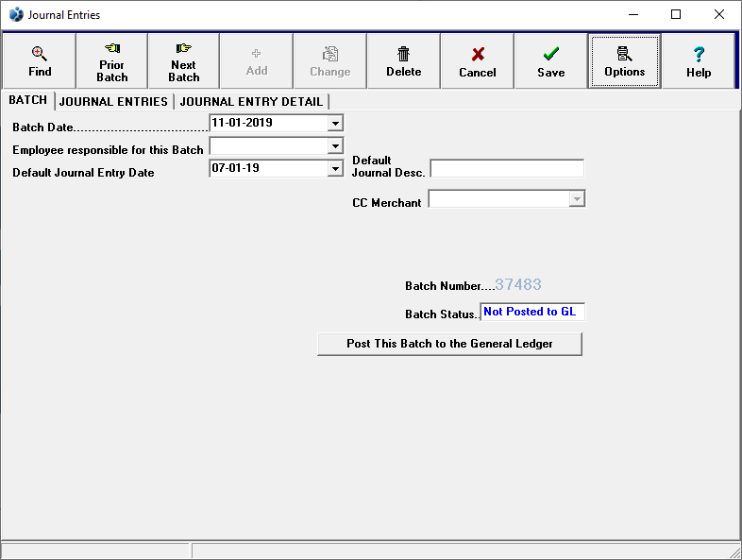The width and height of the screenshot is (742, 560).
Task: Maximize the Journal Entries window
Action: coord(676,15)
